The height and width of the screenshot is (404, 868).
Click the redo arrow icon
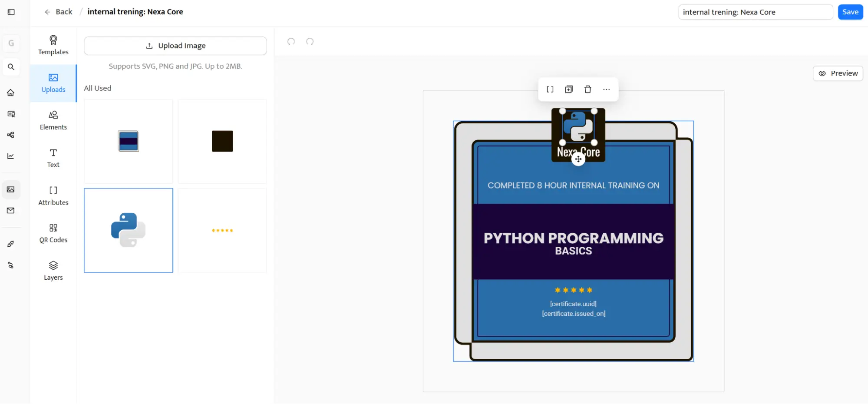(x=310, y=42)
